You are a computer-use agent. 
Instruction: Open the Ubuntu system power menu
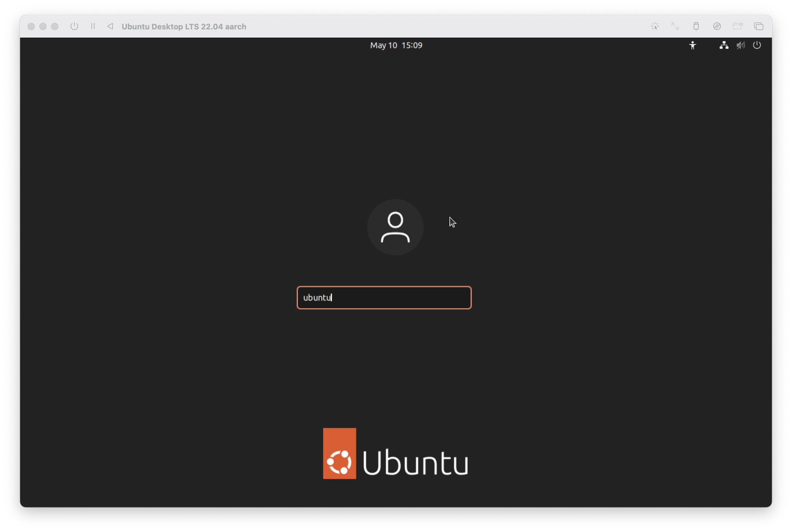tap(757, 46)
